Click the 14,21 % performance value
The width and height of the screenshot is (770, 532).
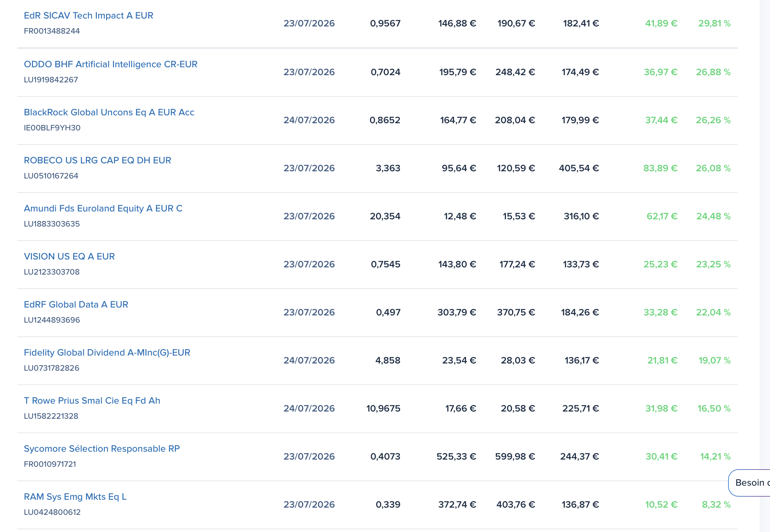pos(715,456)
